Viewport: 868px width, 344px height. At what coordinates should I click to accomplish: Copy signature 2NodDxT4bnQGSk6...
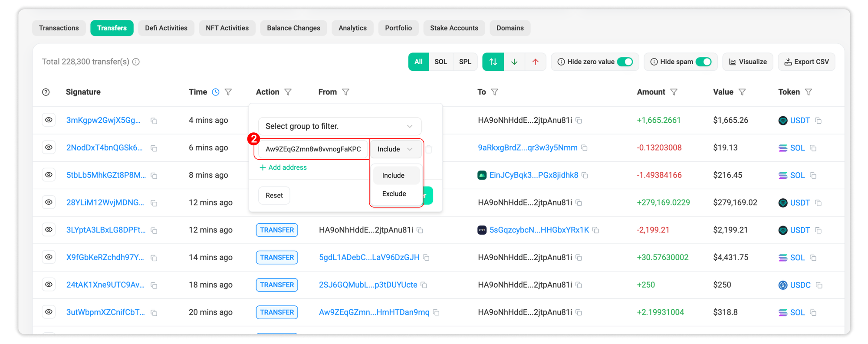[x=154, y=148]
